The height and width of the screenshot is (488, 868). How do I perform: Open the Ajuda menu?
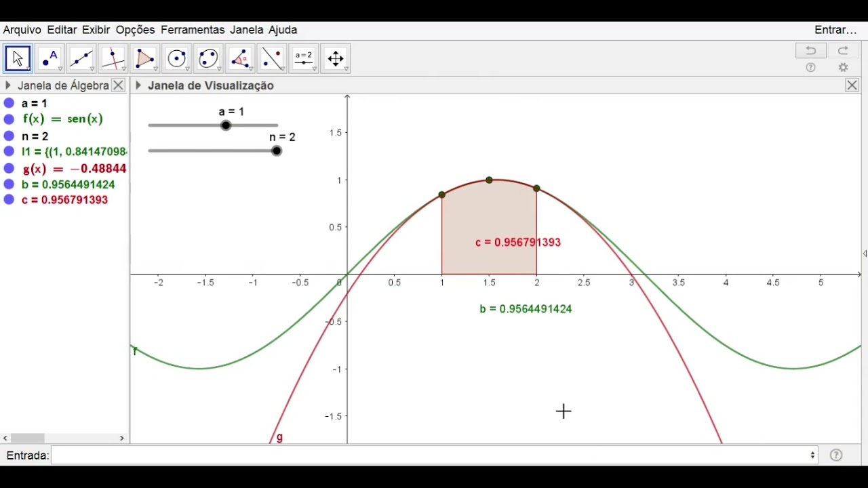tap(283, 30)
